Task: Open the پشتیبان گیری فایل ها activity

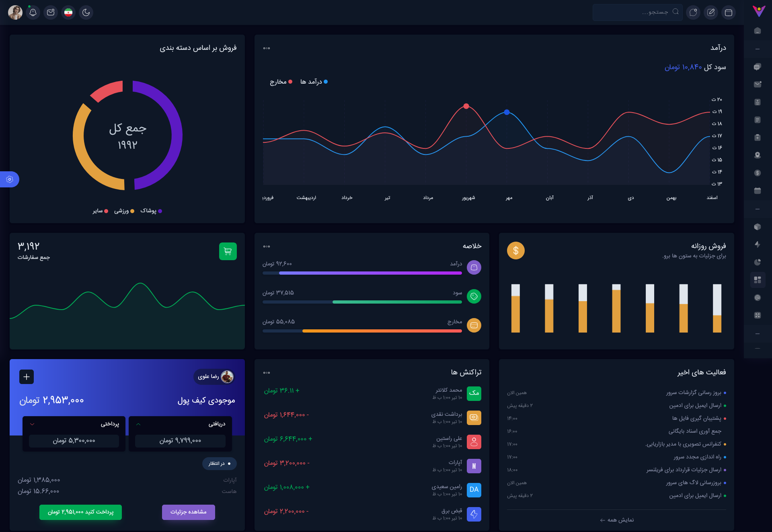Action: click(697, 419)
